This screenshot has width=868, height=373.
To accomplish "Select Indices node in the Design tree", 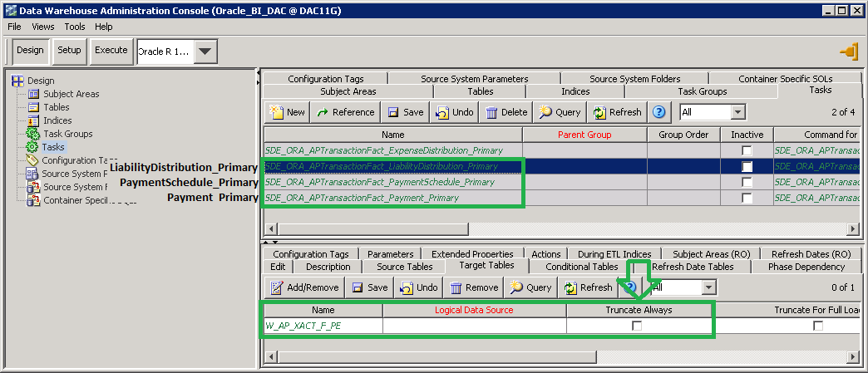I will click(x=57, y=120).
